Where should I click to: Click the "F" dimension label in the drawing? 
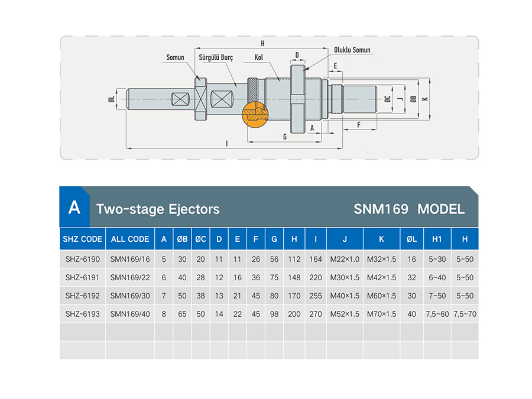[359, 125]
